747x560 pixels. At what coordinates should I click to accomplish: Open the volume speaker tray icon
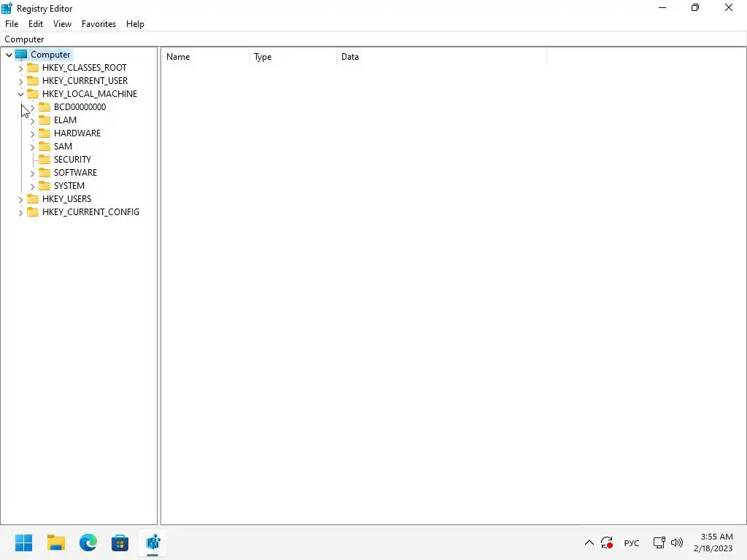(x=676, y=542)
